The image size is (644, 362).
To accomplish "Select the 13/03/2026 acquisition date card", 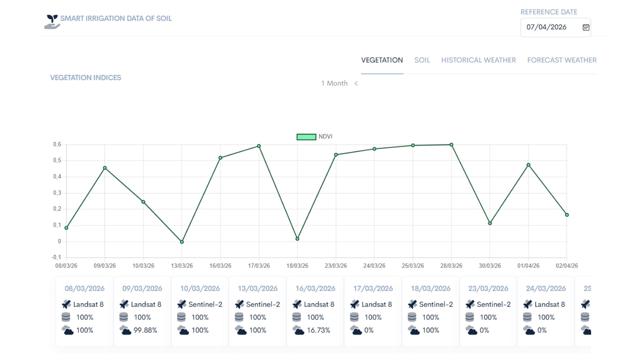I will 257,311.
